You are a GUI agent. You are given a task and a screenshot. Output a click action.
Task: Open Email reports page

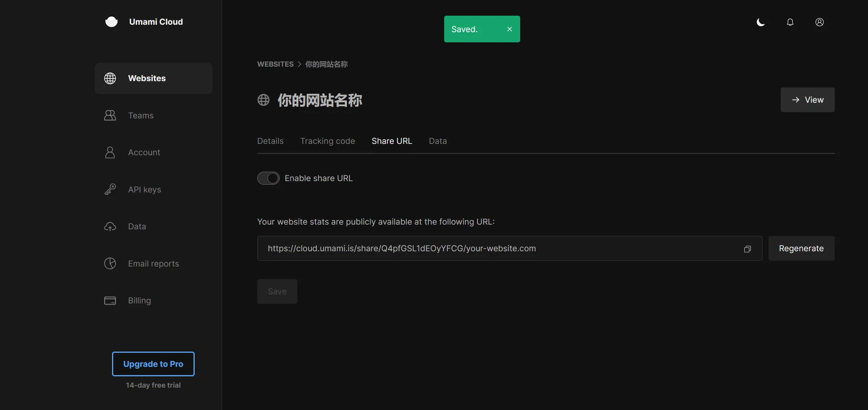pyautogui.click(x=153, y=264)
